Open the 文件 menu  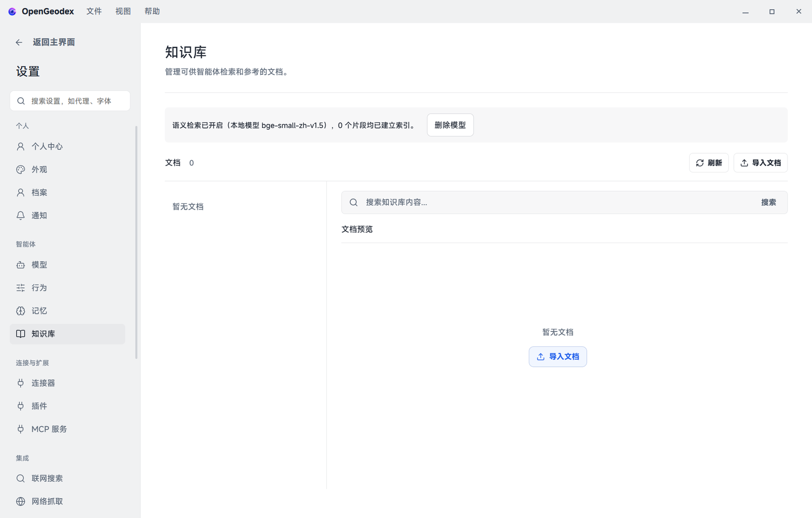[94, 11]
